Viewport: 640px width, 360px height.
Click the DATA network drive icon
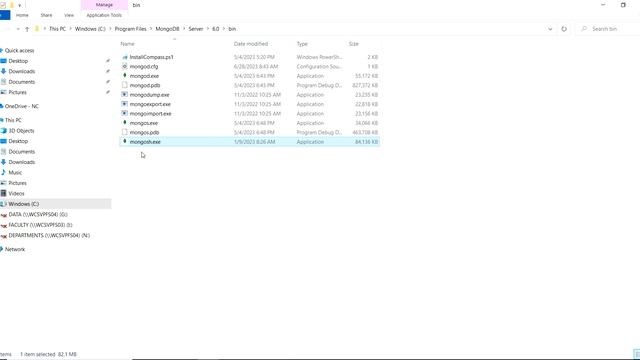[x=4, y=215]
